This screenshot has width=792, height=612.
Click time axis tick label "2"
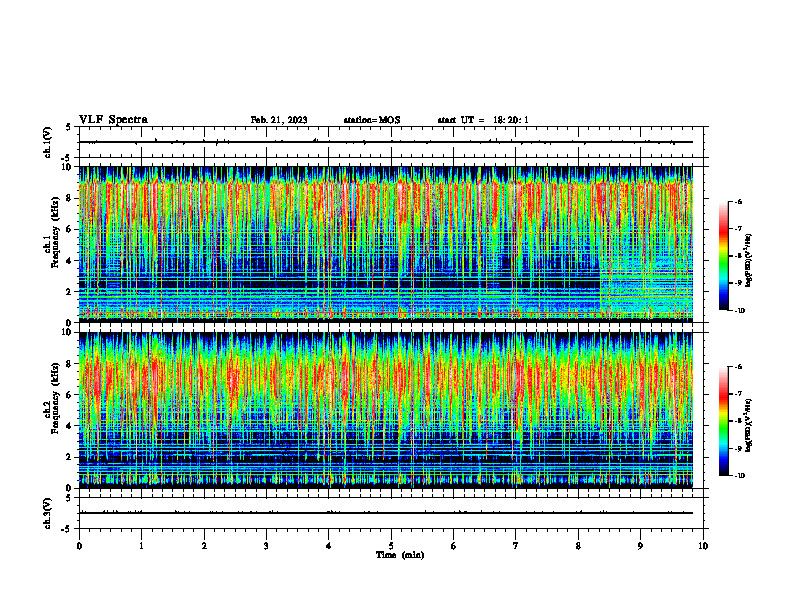[204, 546]
